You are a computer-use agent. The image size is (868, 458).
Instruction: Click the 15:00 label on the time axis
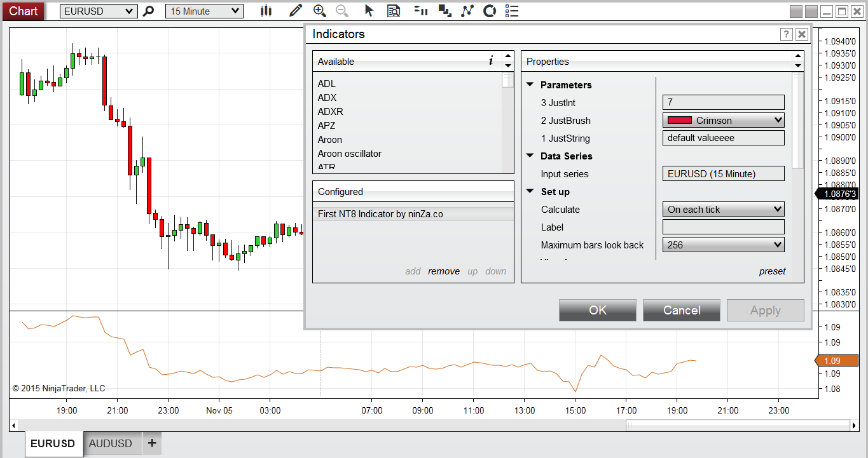click(x=575, y=410)
